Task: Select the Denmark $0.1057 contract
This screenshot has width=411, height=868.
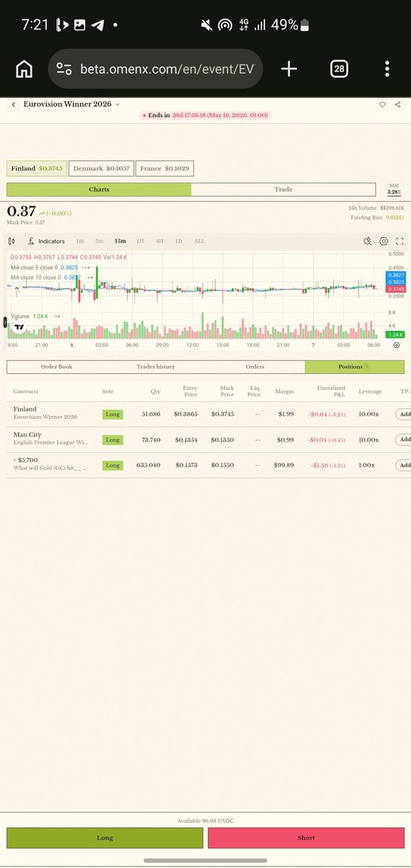Action: click(x=101, y=169)
